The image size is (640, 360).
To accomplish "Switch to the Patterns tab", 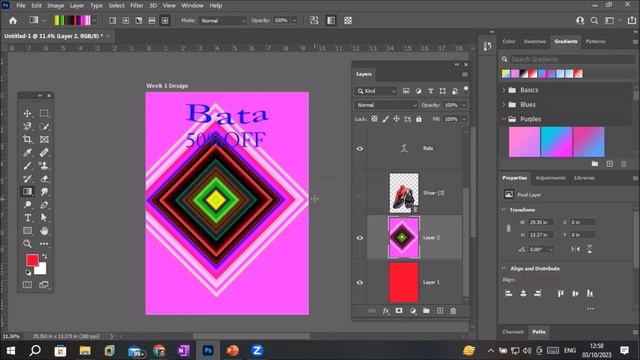I will (x=596, y=42).
